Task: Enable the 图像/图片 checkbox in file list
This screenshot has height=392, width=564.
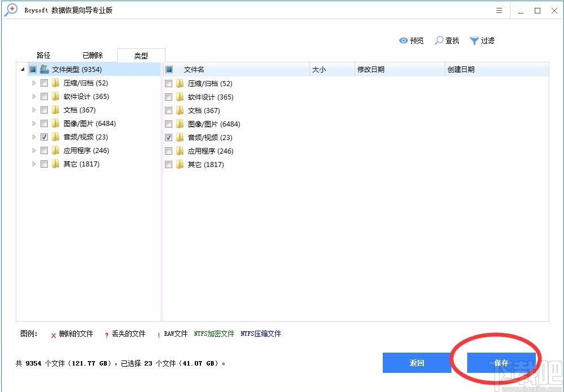Action: (168, 124)
